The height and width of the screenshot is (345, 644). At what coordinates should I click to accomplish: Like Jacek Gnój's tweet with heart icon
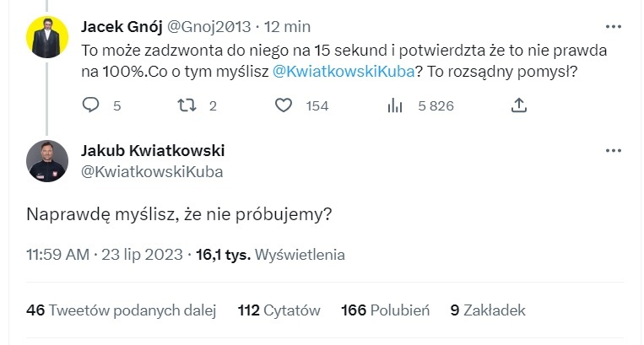284,105
